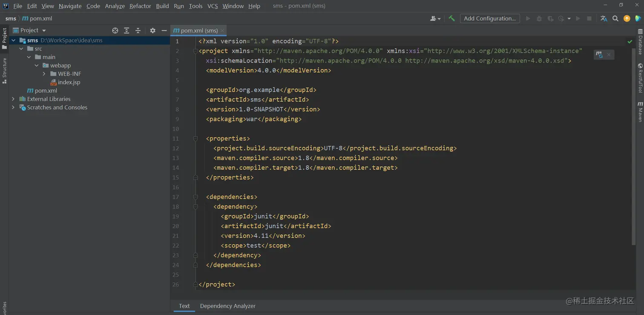Click Add Configuration button
Screen dimensions: 644x315
click(490, 18)
